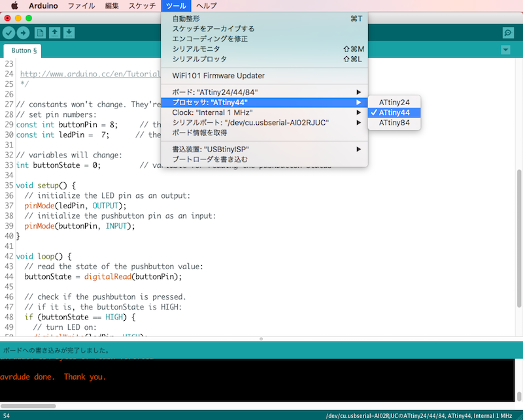The width and height of the screenshot is (523, 420).
Task: Click 'void loop() {' on line 42
Action: (44, 256)
